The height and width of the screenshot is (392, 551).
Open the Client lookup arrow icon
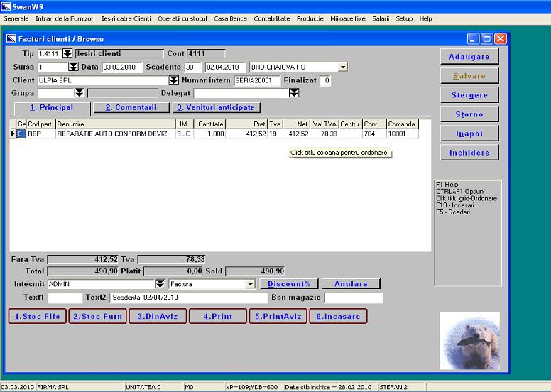click(173, 80)
